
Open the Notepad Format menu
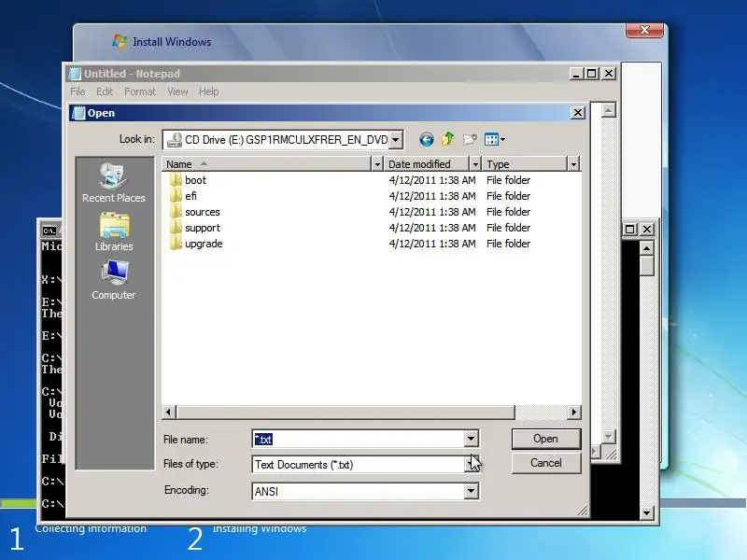tap(140, 91)
